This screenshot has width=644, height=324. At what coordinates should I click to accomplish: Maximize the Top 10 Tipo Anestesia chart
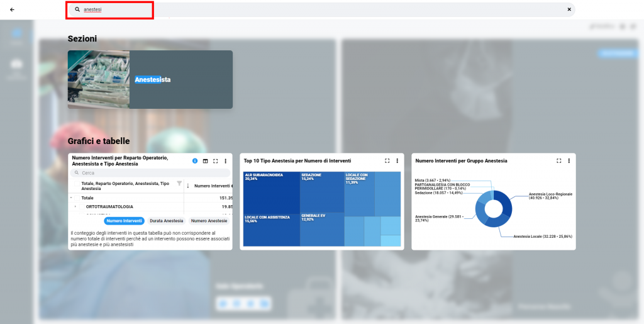click(x=387, y=161)
